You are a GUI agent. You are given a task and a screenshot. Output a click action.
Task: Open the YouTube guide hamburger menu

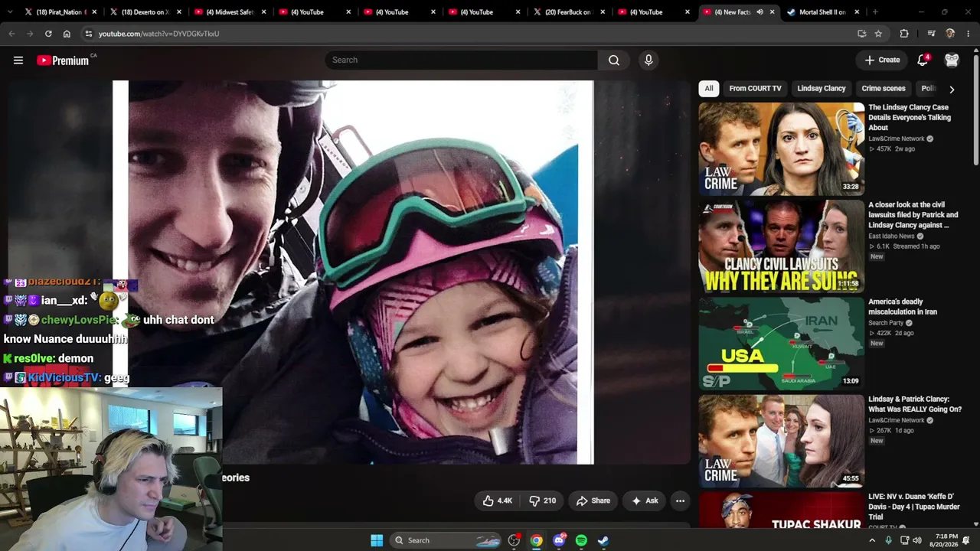coord(18,60)
